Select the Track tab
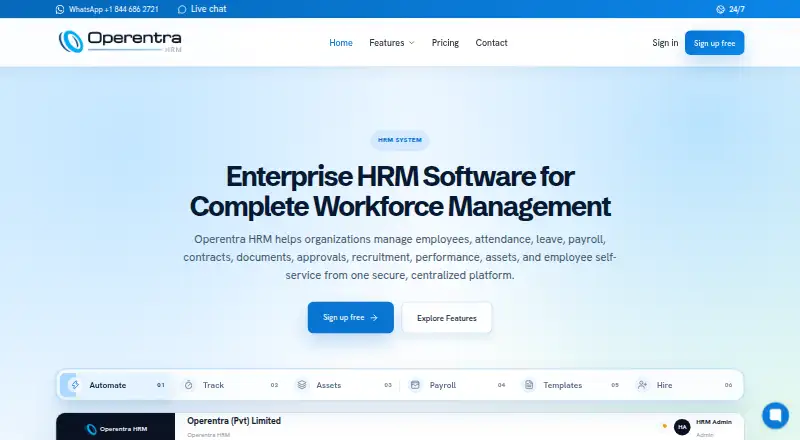Screen dimensions: 800x440 (231, 385)
